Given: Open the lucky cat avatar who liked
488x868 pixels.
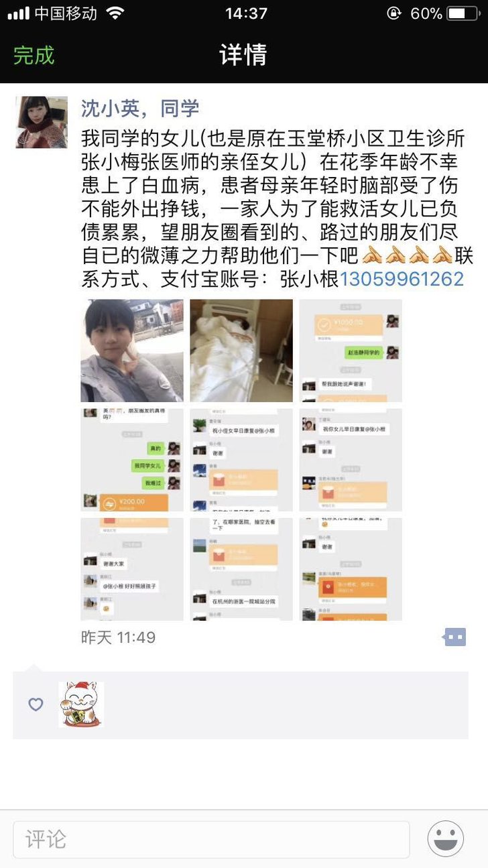Looking at the screenshot, I should click(x=81, y=704).
